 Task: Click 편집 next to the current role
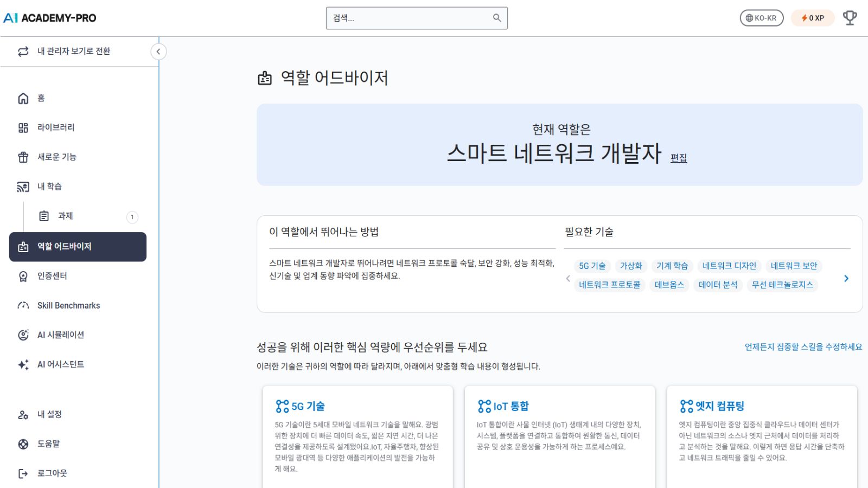pyautogui.click(x=680, y=158)
